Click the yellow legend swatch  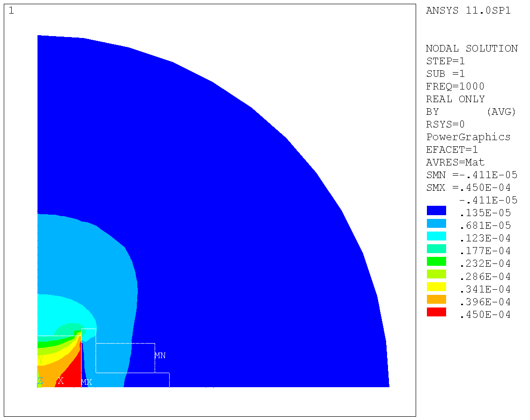click(436, 287)
